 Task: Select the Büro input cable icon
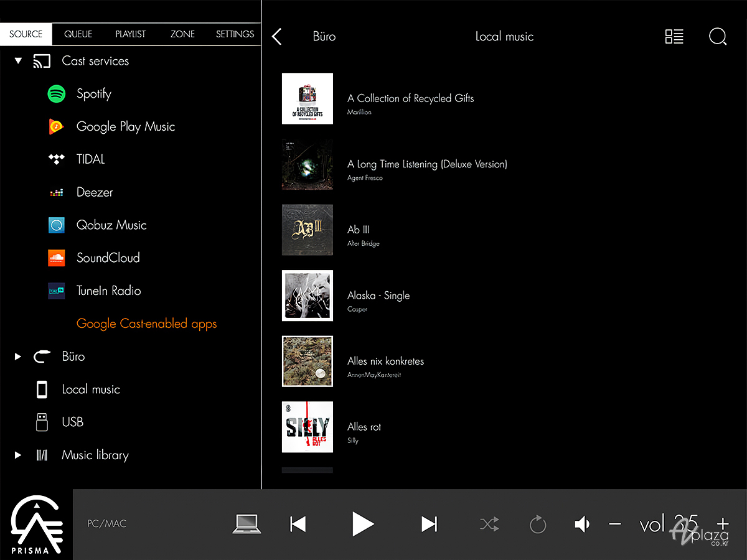coord(42,357)
